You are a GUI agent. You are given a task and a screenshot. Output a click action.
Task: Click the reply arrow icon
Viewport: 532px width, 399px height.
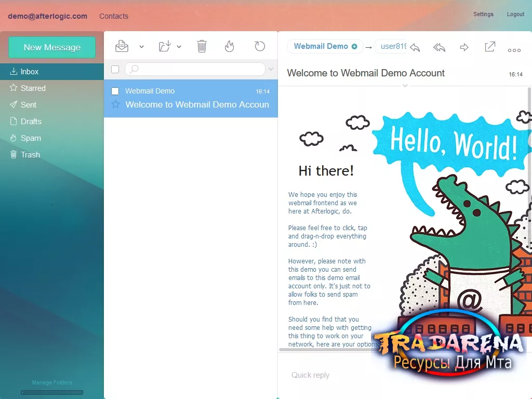click(415, 47)
